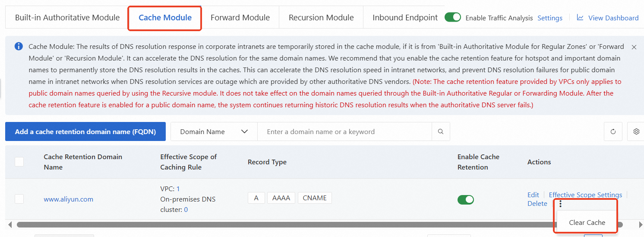644x237 pixels.
Task: Click the search magnifier icon
Action: tap(440, 131)
